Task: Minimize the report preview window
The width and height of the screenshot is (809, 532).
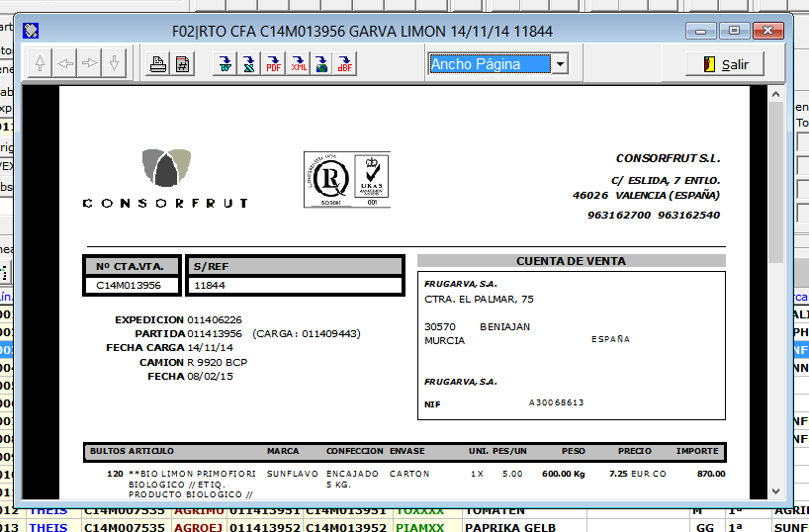Action: [x=703, y=31]
